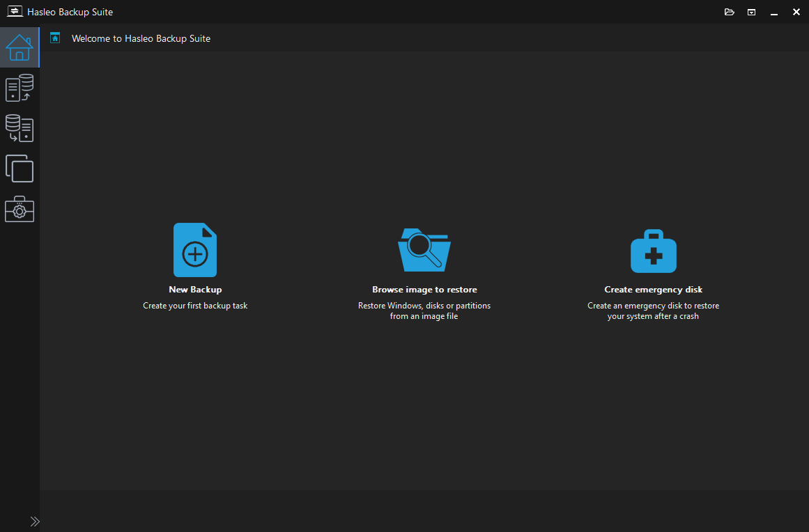
Task: Open the Clone sidebar icon
Action: pyautogui.click(x=20, y=169)
